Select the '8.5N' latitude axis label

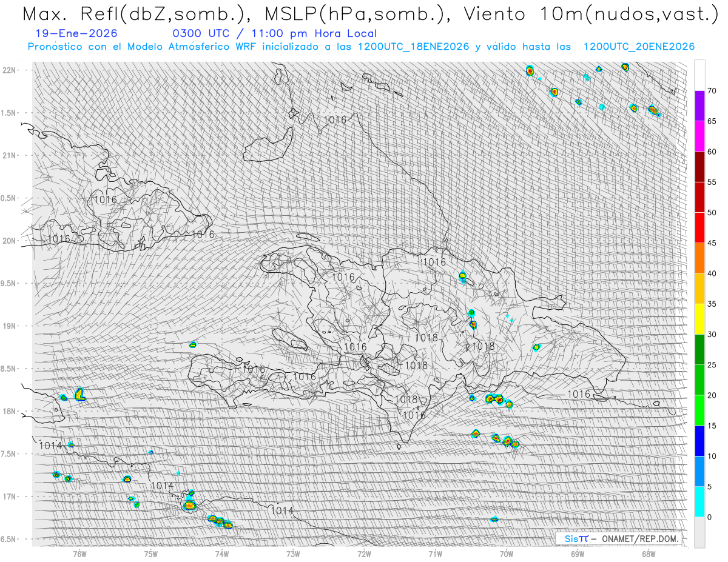point(9,369)
